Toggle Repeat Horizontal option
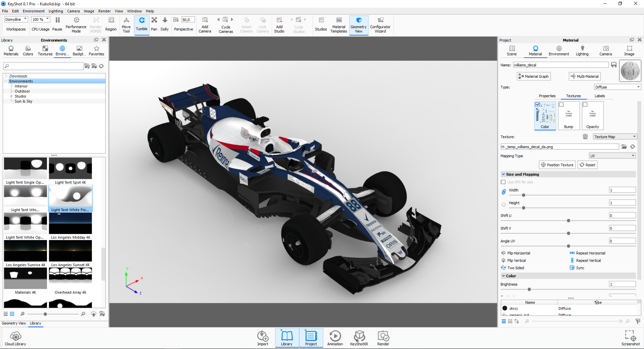 pos(588,253)
